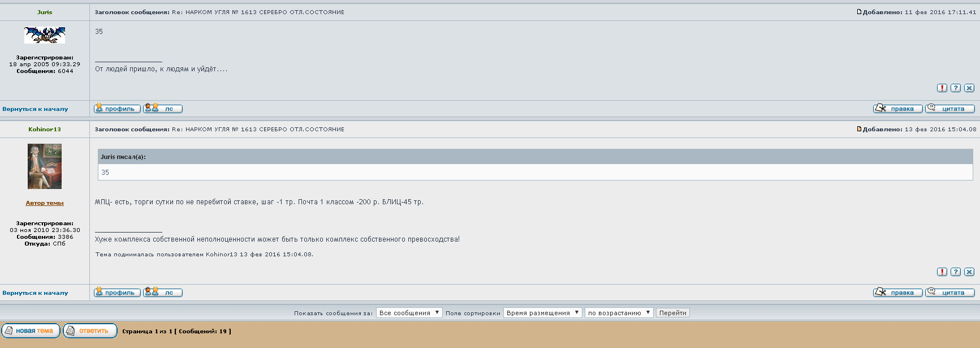Open the ЛС private message button for Juris
This screenshot has width=980, height=348.
coord(163,109)
